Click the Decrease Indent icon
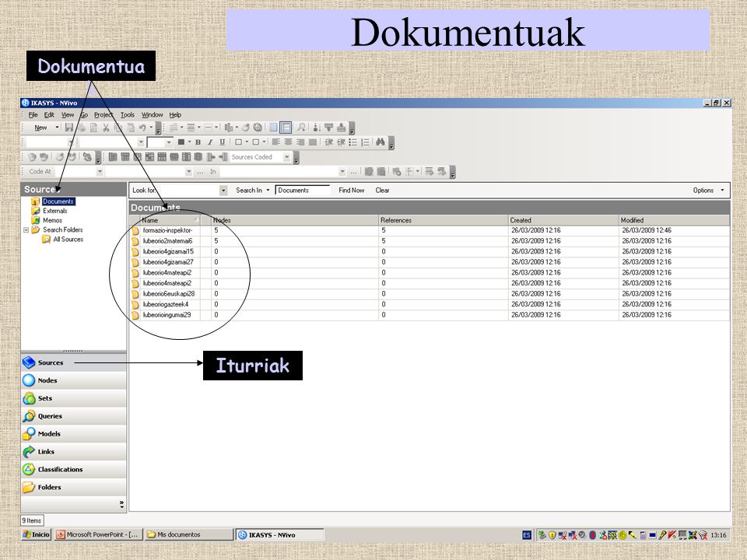Viewport: 747px width, 560px height. point(328,142)
